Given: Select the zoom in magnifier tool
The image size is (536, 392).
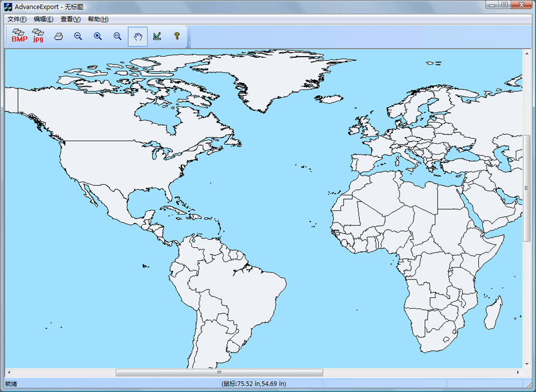Looking at the screenshot, I should 98,36.
